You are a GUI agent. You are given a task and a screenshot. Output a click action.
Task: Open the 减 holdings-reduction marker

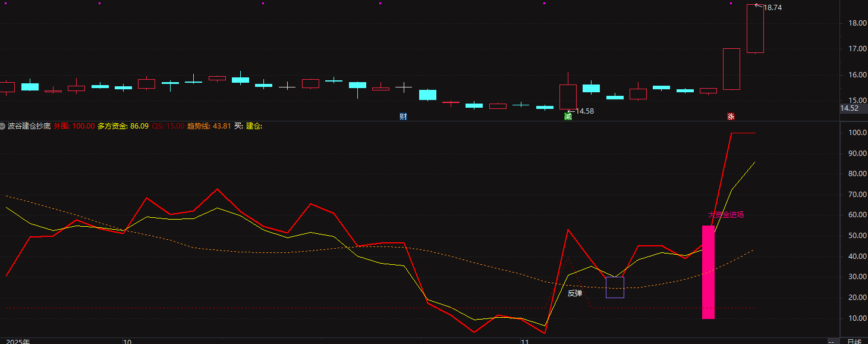tap(568, 117)
